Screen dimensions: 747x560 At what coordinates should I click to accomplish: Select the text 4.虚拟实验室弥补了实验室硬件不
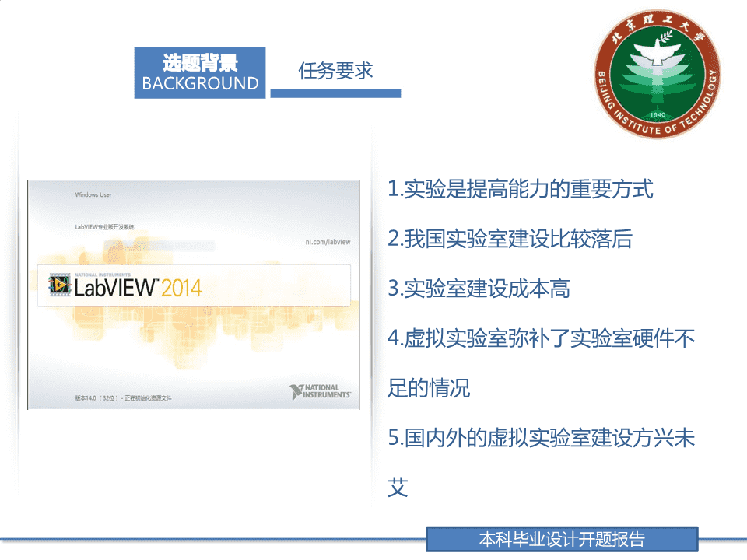541,338
